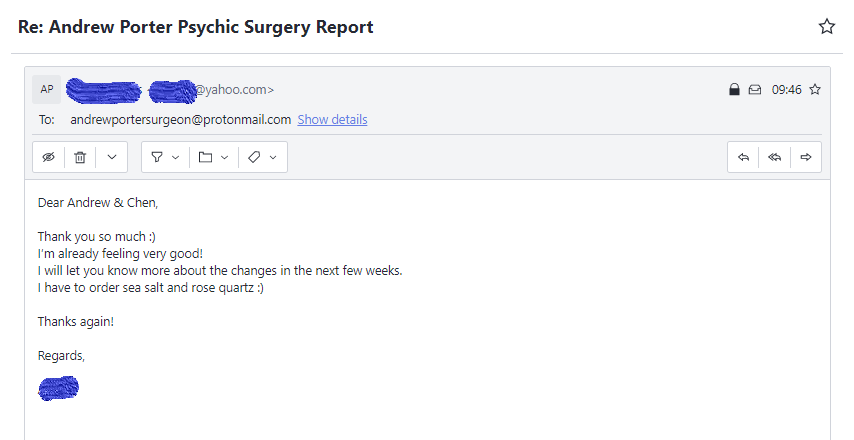This screenshot has width=854, height=440.
Task: Reply to the message
Action: coord(743,157)
